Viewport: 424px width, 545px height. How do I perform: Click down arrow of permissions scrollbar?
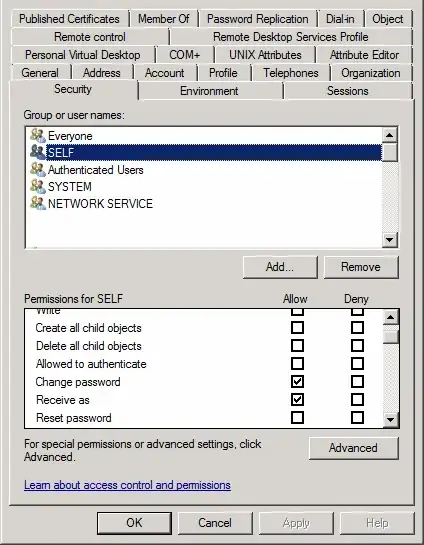391,420
